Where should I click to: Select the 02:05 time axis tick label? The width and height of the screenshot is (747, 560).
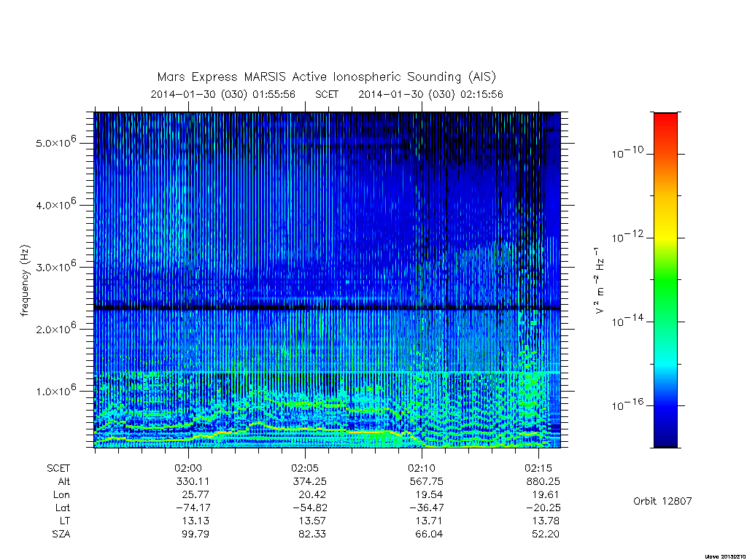305,468
